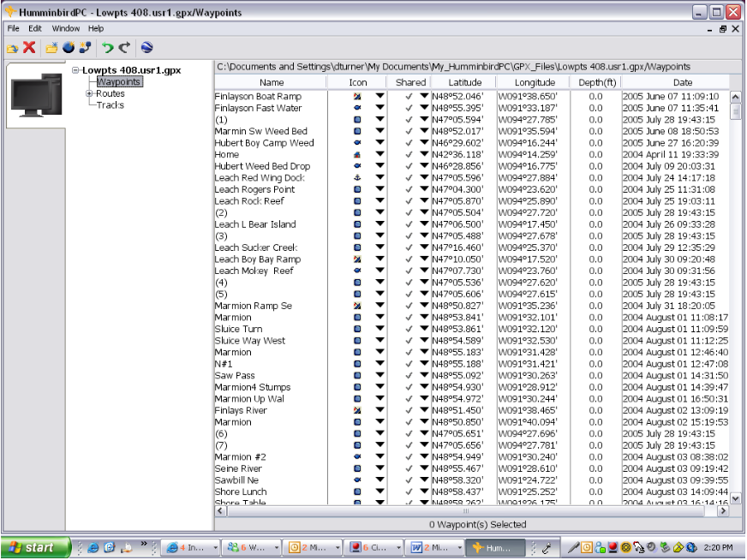747x560 pixels.
Task: Sort by the Date column header
Action: tap(682, 82)
